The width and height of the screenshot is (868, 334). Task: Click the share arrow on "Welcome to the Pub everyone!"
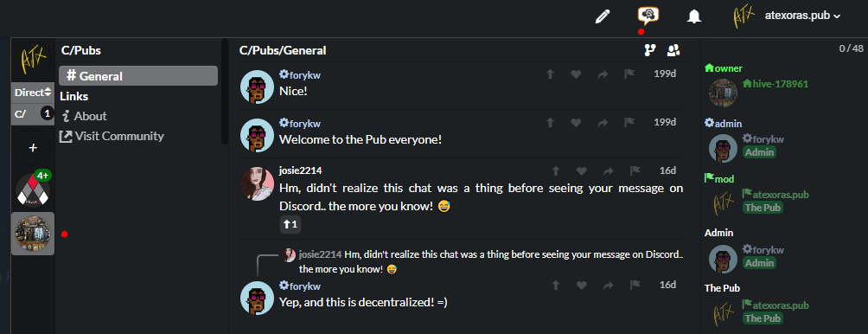coord(603,122)
